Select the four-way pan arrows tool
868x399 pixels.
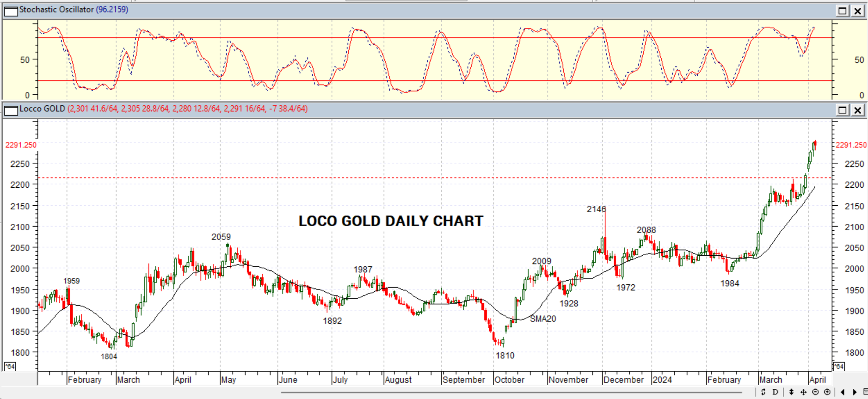(x=803, y=392)
